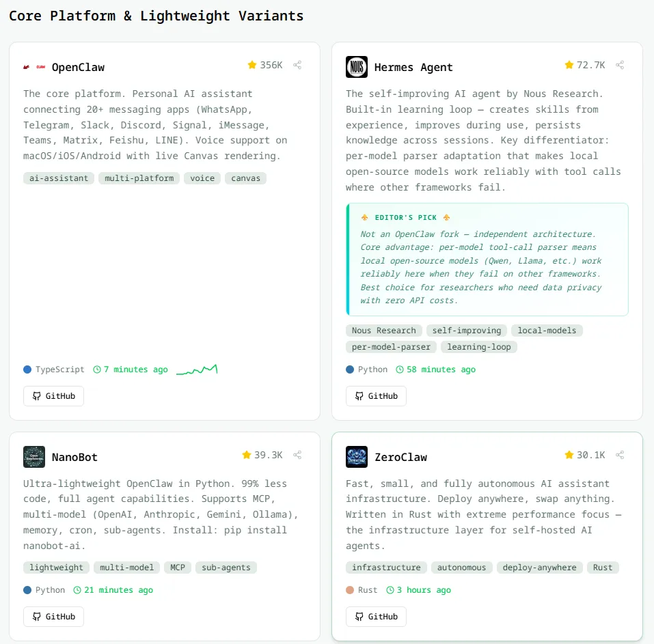654x644 pixels.
Task: Click the '7 minutes ago' timestamp
Action: pyautogui.click(x=131, y=369)
